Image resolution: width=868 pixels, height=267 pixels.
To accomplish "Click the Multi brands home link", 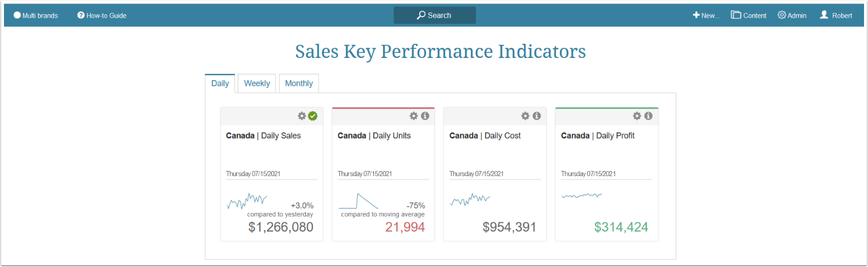I will (x=36, y=15).
